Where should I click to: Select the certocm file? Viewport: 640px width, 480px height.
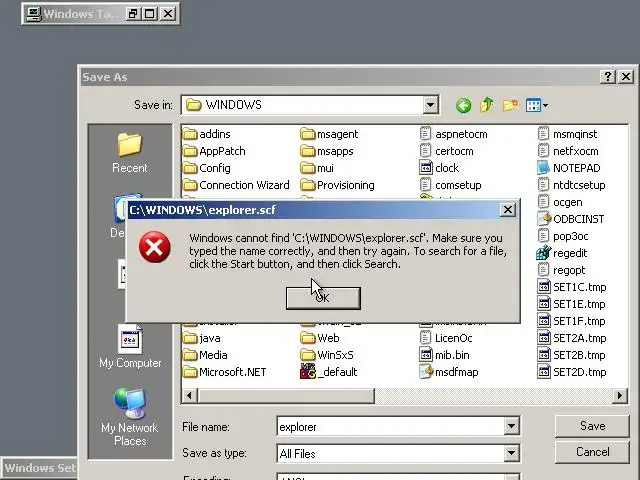pos(447,151)
